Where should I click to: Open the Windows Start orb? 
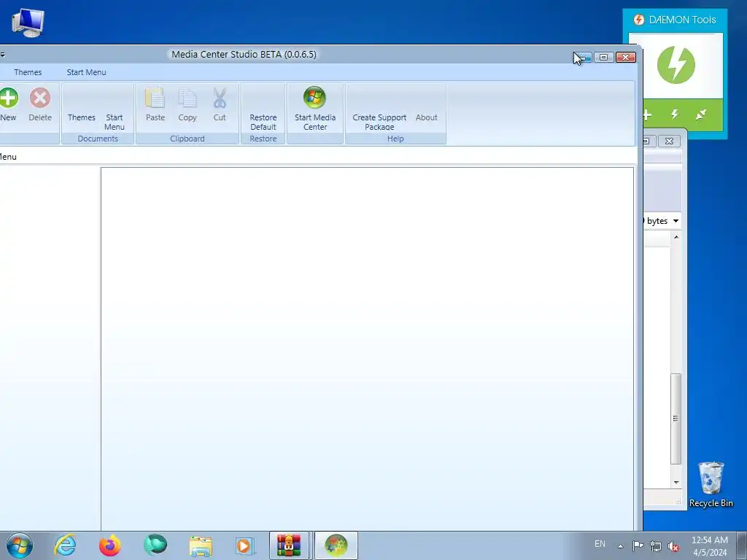[20, 545]
